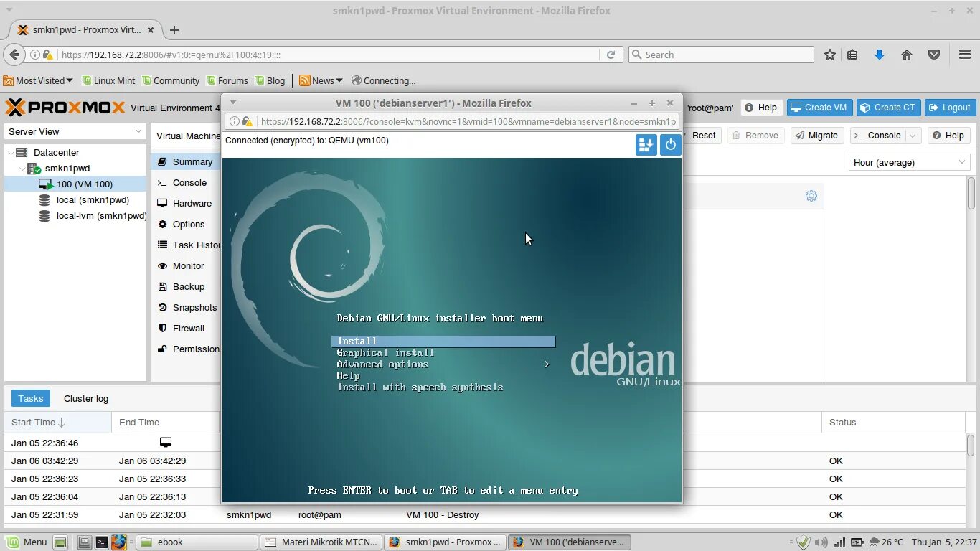Open the Firefox bookmarks star icon

tap(830, 55)
